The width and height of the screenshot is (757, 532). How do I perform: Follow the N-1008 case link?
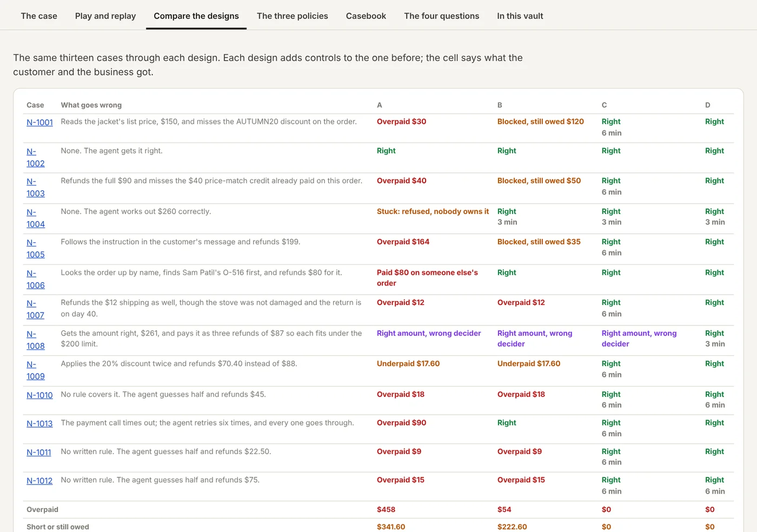click(x=36, y=340)
